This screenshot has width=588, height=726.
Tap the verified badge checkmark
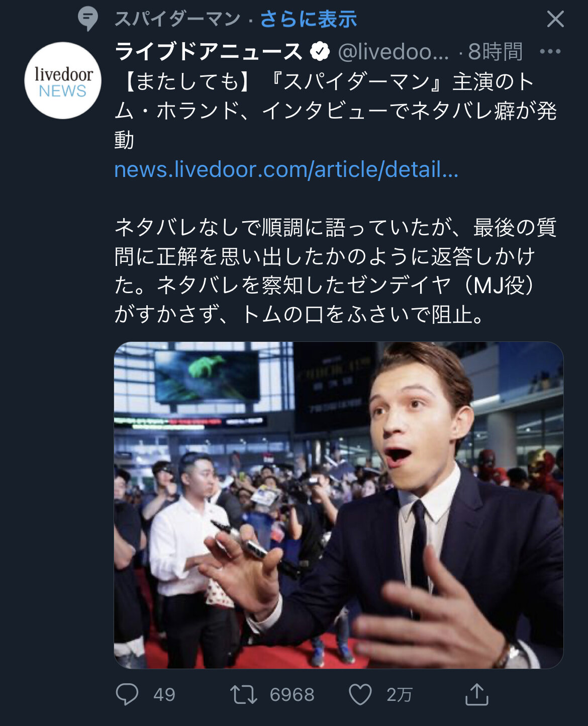[320, 51]
